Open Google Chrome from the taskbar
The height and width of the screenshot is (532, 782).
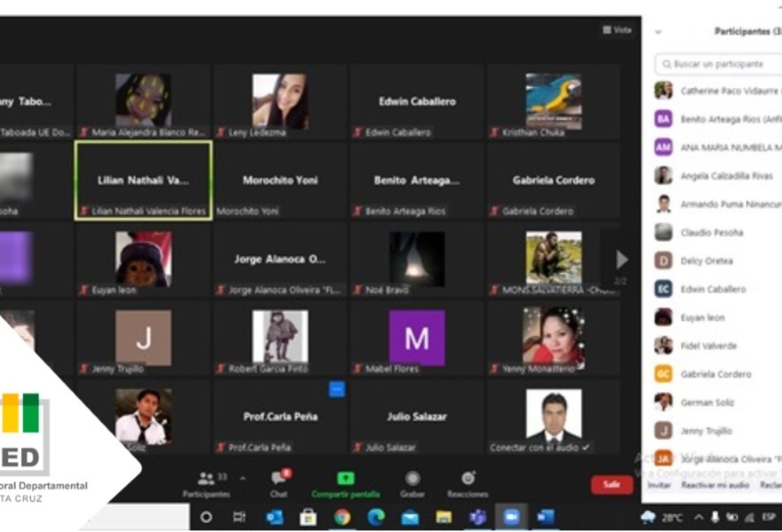(342, 517)
